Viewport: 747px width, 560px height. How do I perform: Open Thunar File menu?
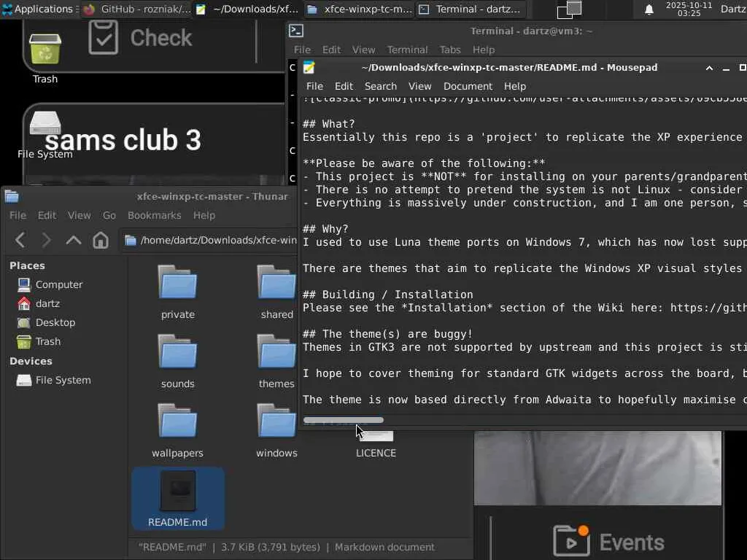click(x=18, y=215)
